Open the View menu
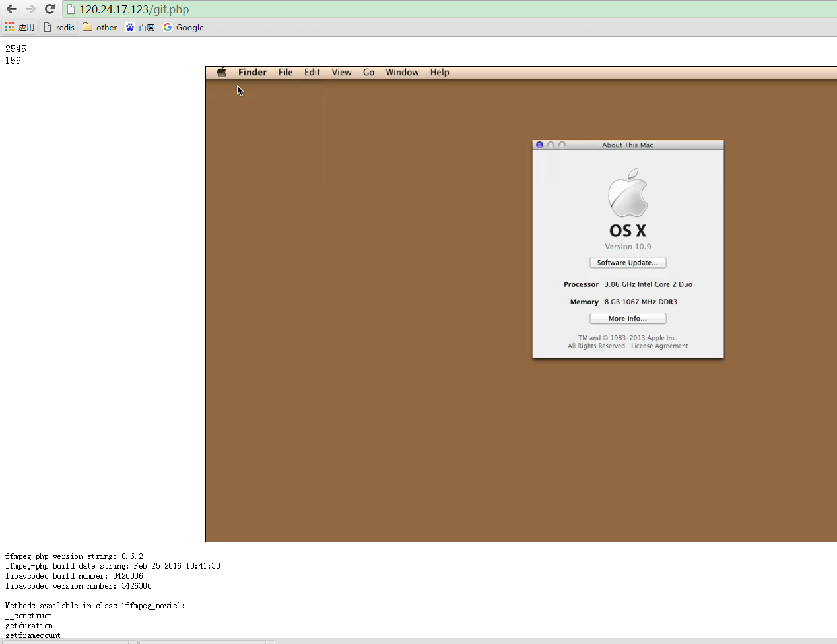 click(341, 73)
